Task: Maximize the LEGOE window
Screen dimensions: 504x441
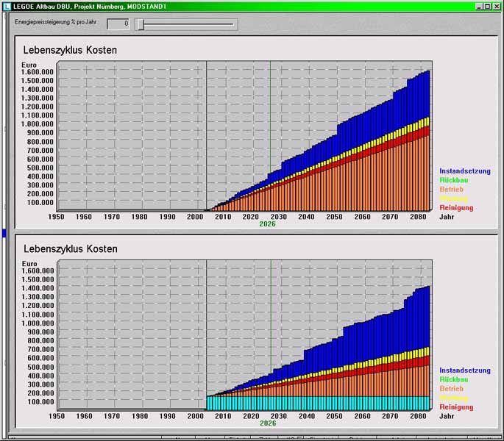Action: coord(487,6)
